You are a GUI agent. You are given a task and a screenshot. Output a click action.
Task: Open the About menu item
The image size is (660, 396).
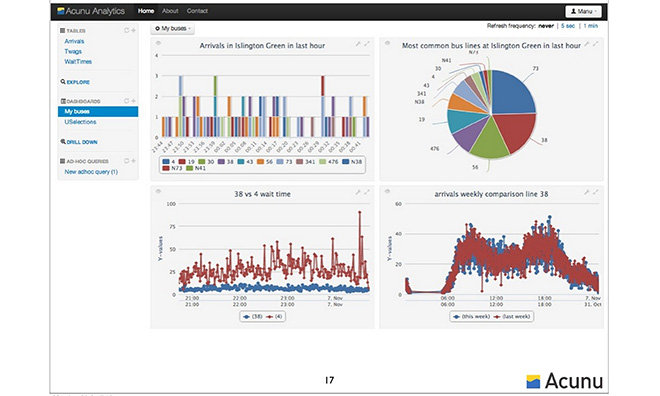coord(170,11)
